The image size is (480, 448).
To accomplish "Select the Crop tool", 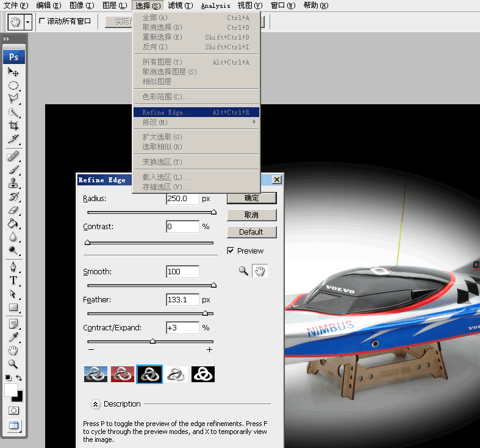I will [13, 126].
